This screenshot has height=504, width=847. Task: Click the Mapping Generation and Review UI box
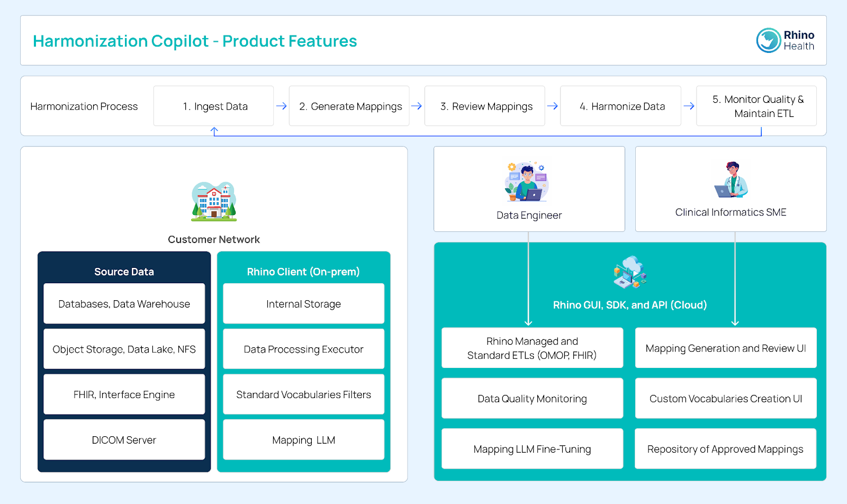coord(726,348)
